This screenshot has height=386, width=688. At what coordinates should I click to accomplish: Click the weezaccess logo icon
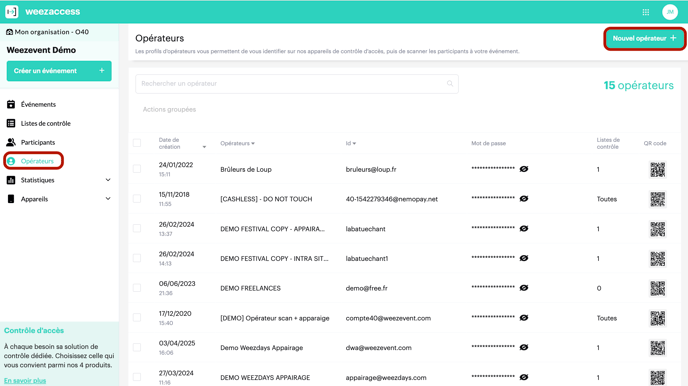pos(11,11)
